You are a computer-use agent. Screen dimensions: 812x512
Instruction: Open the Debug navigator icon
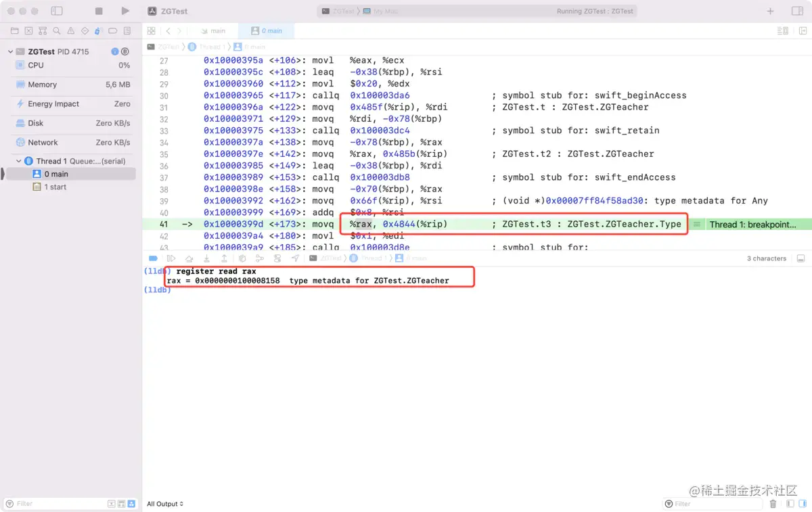click(x=98, y=31)
